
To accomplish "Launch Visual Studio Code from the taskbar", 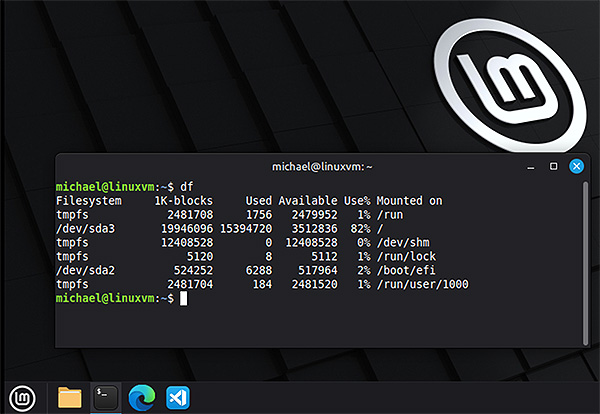I will 178,398.
